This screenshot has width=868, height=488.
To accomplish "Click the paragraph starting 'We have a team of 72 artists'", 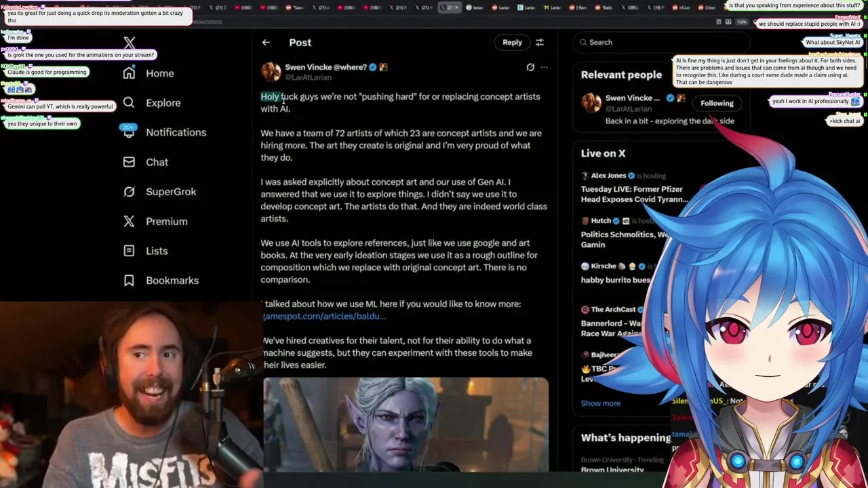I will click(401, 145).
